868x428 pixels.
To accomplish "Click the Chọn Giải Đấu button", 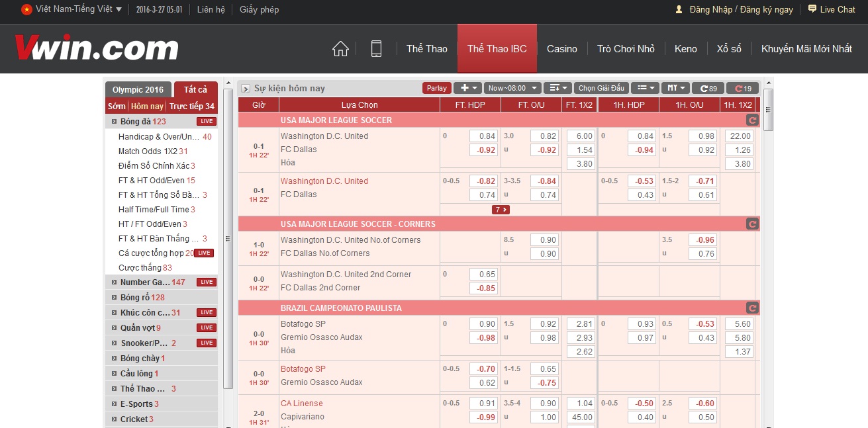I will pos(601,88).
